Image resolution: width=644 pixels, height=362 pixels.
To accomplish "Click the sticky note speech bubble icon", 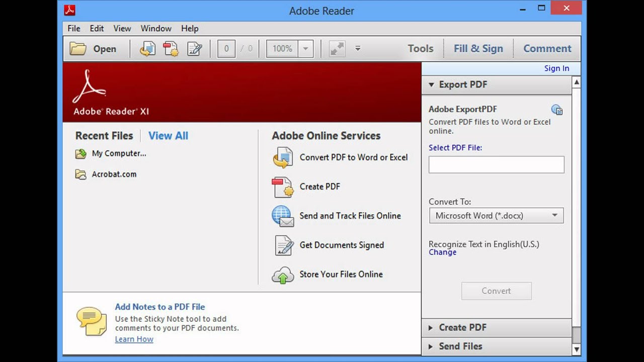I will click(x=92, y=321).
